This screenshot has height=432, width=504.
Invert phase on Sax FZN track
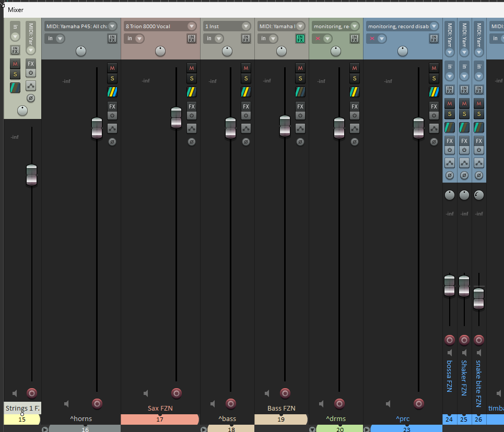click(192, 141)
